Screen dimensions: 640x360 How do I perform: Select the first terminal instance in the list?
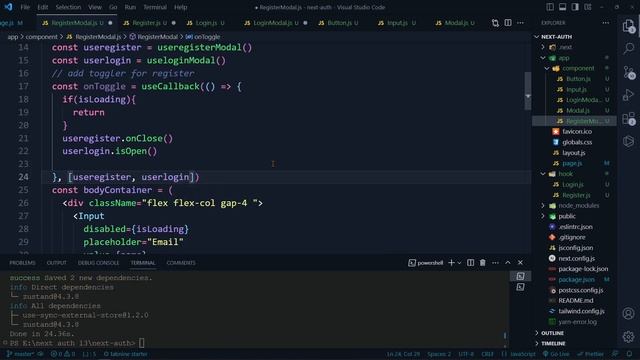(x=520, y=276)
